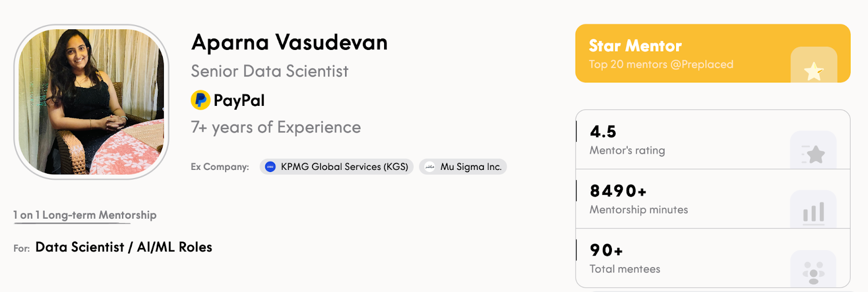Viewport: 868px width, 292px height.
Task: Click the PayPal logo icon
Action: pyautogui.click(x=201, y=100)
